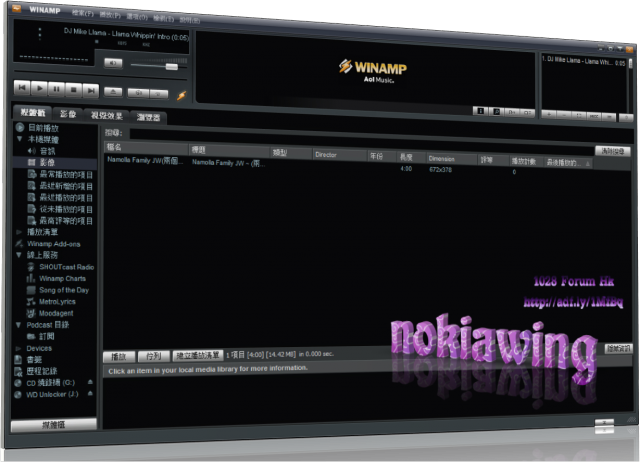Open file with the eject button
The height and width of the screenshot is (462, 640).
pyautogui.click(x=113, y=92)
